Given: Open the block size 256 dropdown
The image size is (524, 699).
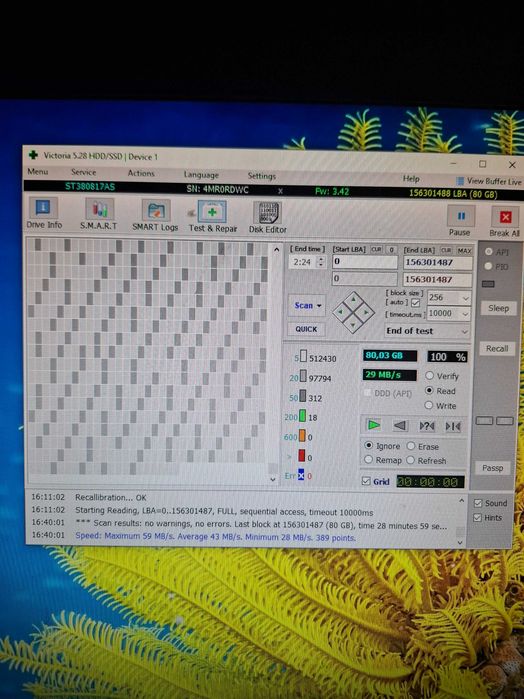Looking at the screenshot, I should [449, 297].
